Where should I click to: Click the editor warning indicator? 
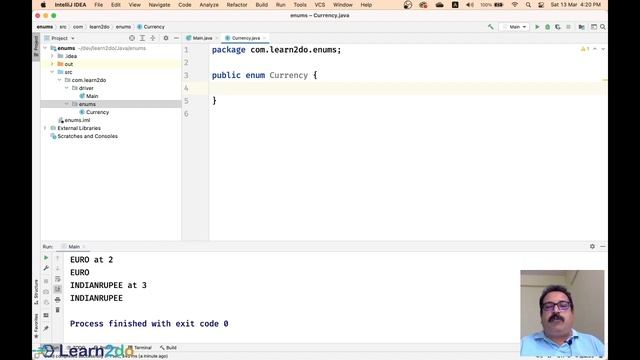coord(585,49)
